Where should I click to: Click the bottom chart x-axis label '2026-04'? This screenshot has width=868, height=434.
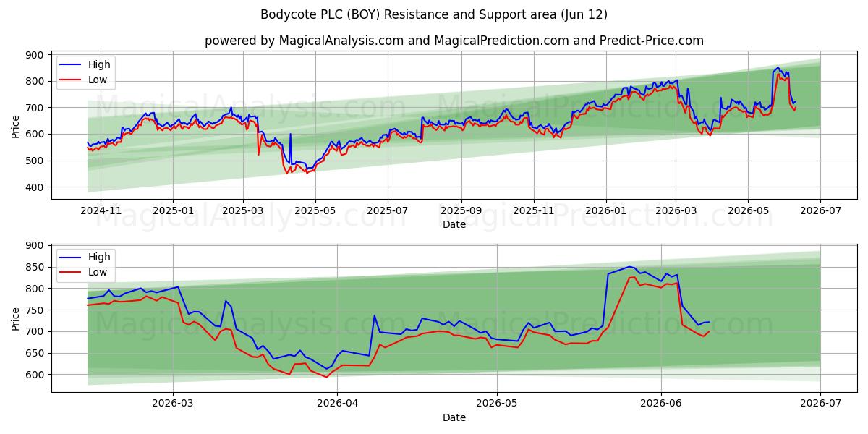click(338, 405)
